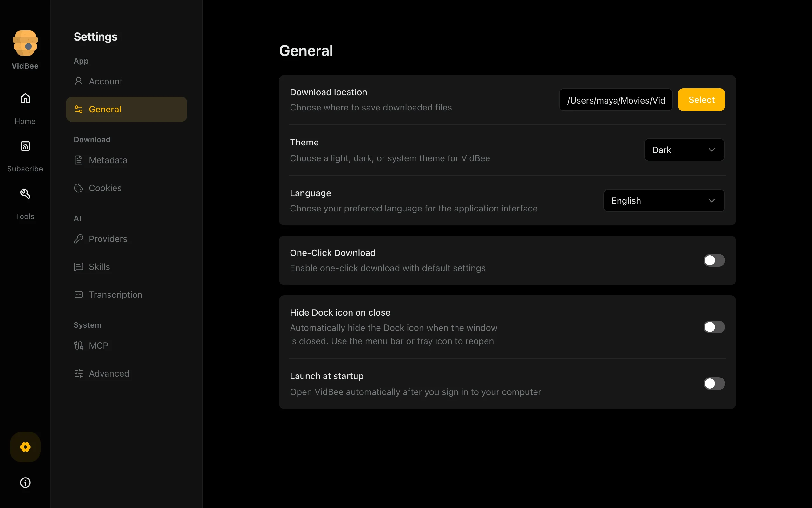
Task: Click the Hide Dock icon on close label
Action: click(340, 312)
